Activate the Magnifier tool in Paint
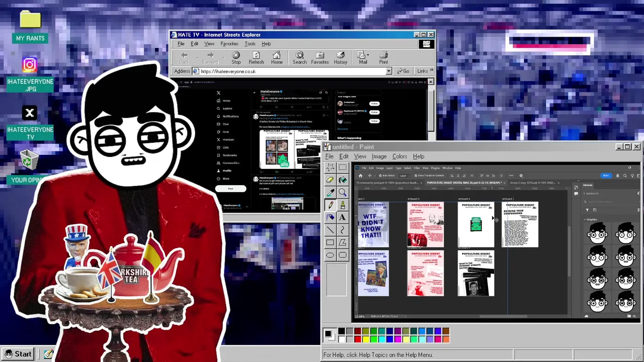644x362 pixels. pos(343,193)
